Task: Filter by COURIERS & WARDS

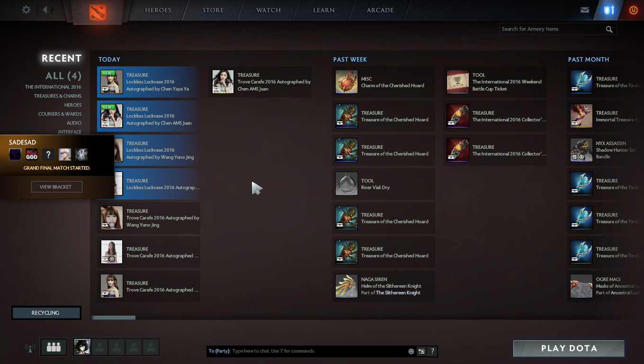Action: 60,114
